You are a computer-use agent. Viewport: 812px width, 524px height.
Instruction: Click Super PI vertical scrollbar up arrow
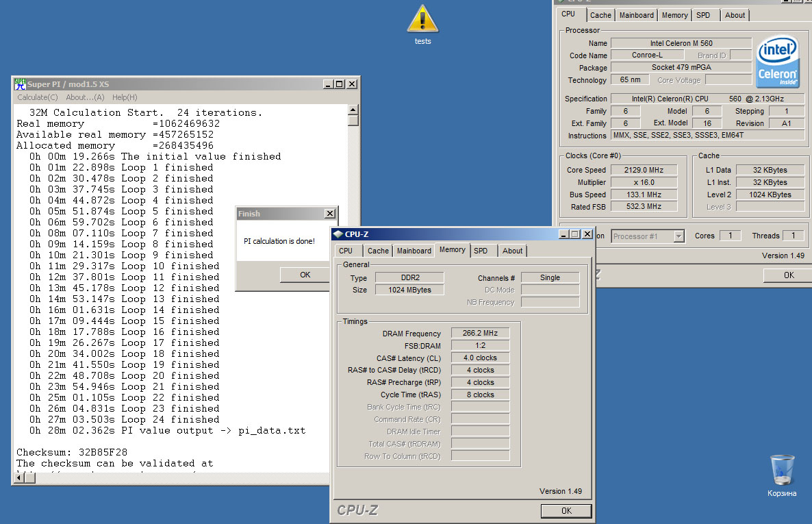click(x=353, y=110)
